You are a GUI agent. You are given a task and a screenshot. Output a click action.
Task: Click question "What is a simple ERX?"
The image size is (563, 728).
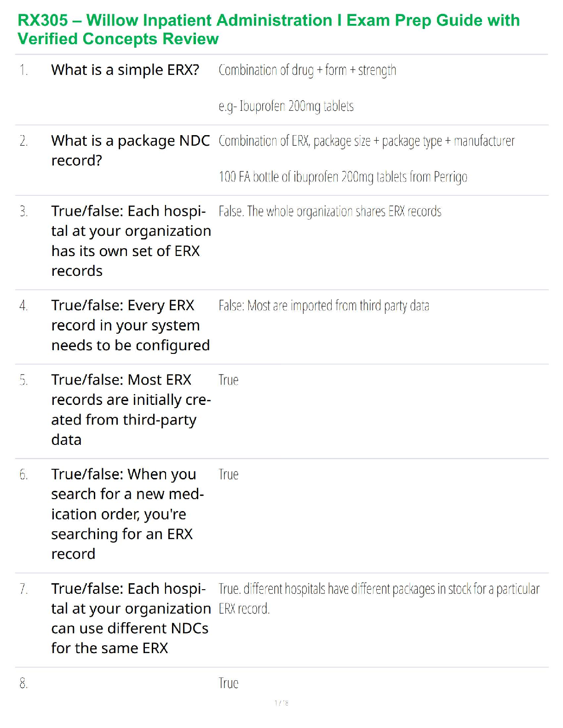125,70
